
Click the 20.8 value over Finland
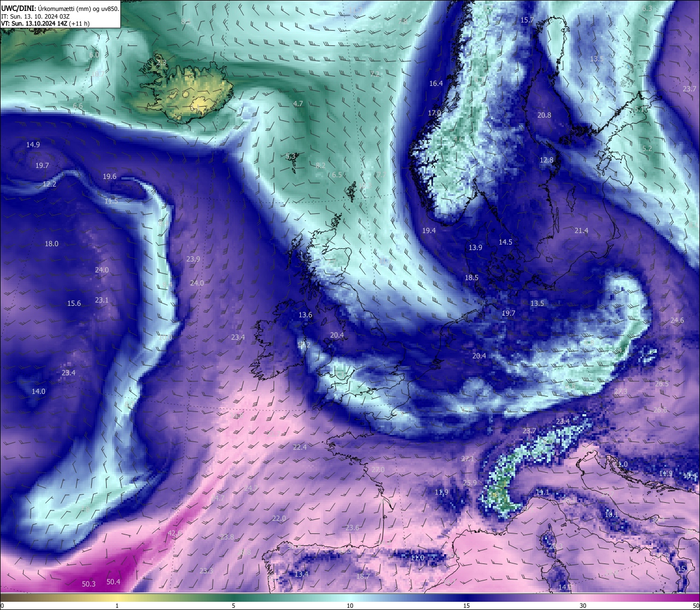(x=544, y=115)
